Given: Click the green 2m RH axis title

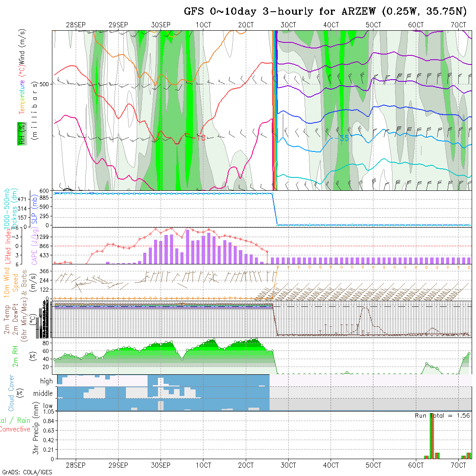Looking at the screenshot, I should point(15,356).
